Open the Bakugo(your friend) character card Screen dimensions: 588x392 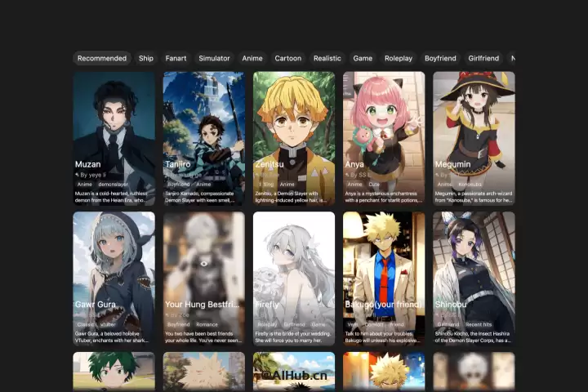click(384, 278)
